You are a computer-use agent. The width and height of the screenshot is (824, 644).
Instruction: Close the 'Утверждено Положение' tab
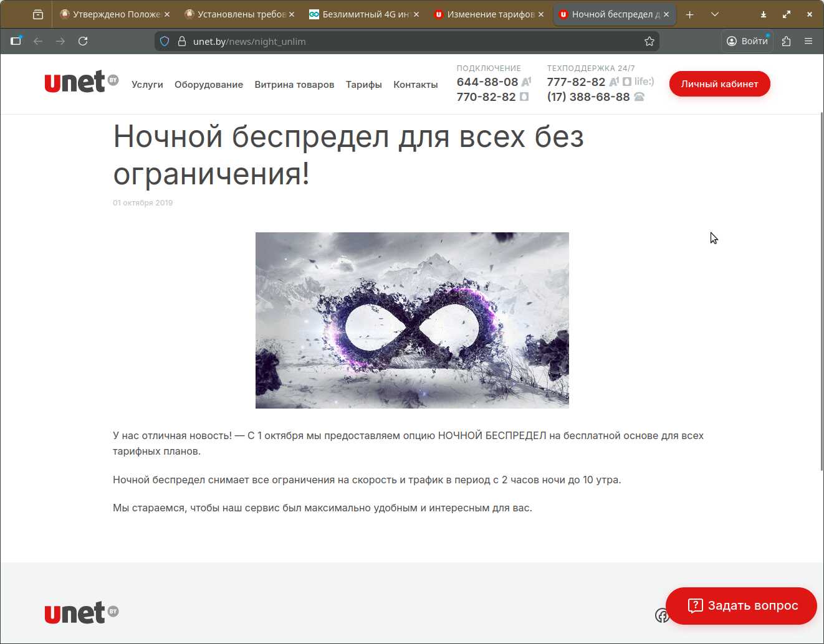click(167, 14)
